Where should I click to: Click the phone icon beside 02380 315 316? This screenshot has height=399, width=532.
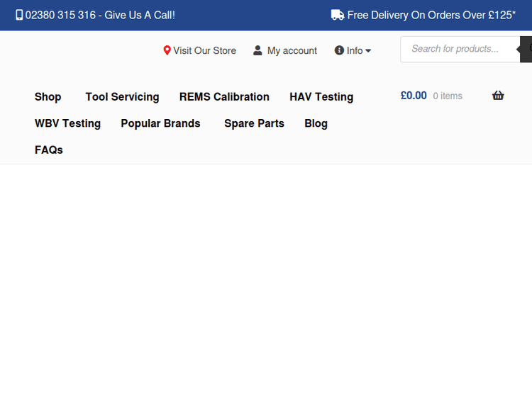coord(19,16)
